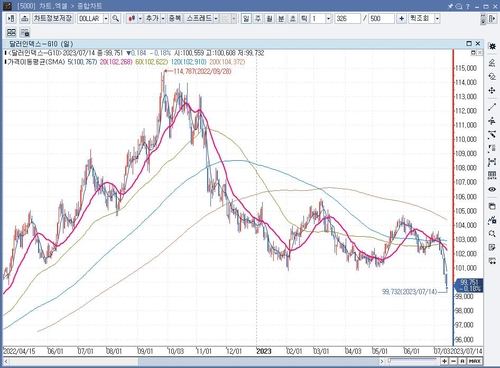Click the bottom zoom slider track
The height and width of the screenshot is (368, 500).
tap(413, 361)
